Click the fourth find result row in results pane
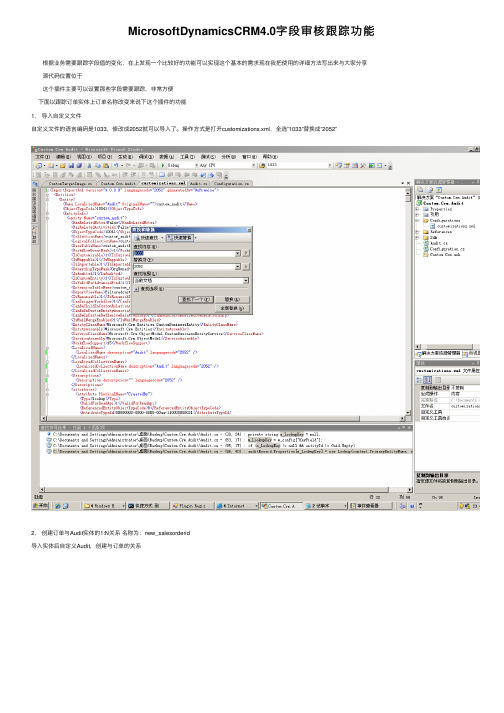The width and height of the screenshot is (504, 713). 226,452
